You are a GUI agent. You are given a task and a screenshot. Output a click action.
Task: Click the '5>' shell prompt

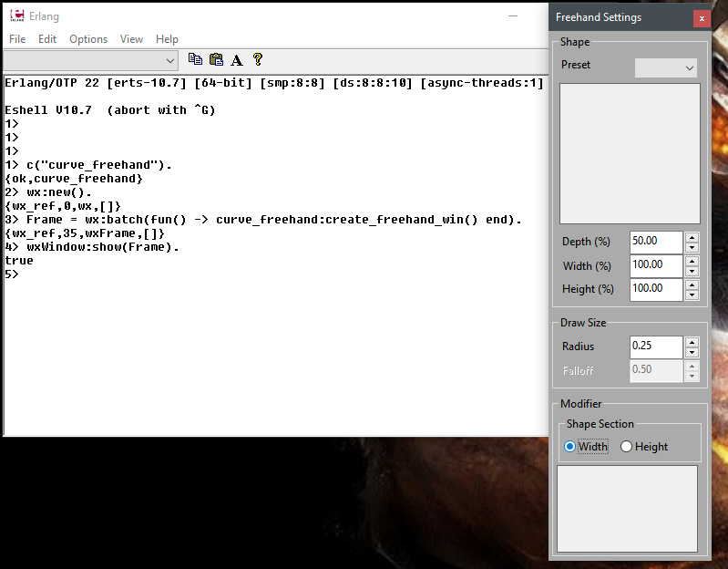[x=12, y=274]
